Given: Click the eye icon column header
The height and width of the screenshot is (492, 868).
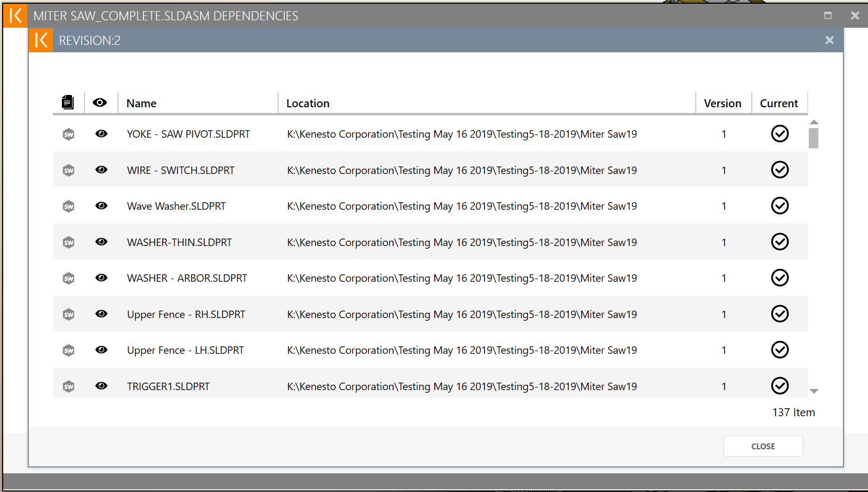Looking at the screenshot, I should 100,102.
